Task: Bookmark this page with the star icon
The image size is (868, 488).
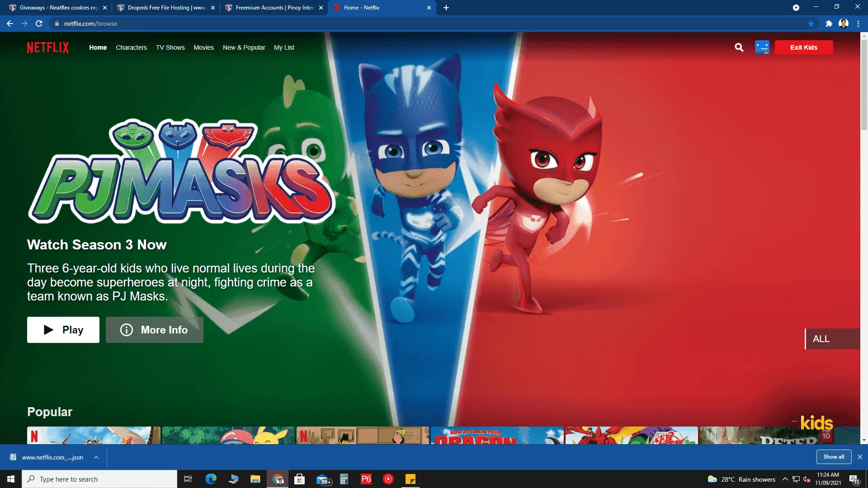Action: pos(811,23)
